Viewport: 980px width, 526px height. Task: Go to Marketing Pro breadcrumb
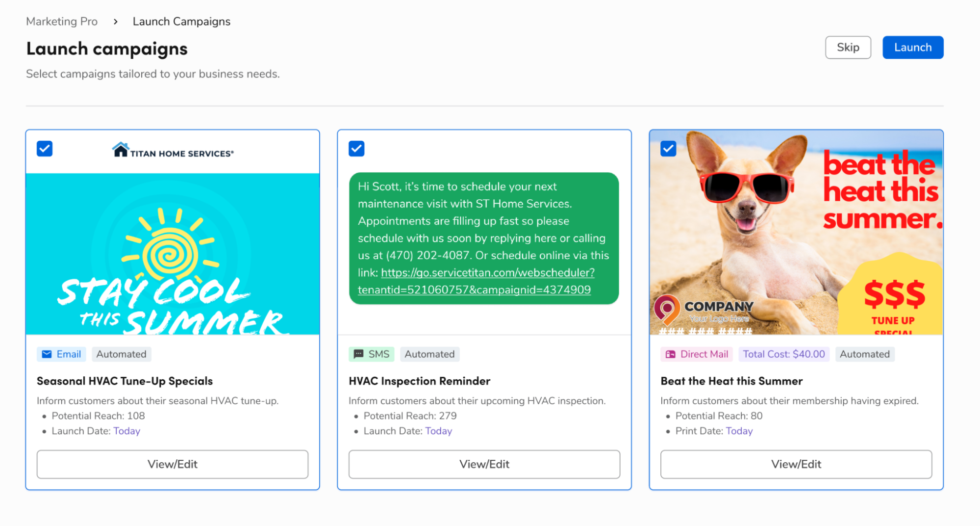[62, 22]
